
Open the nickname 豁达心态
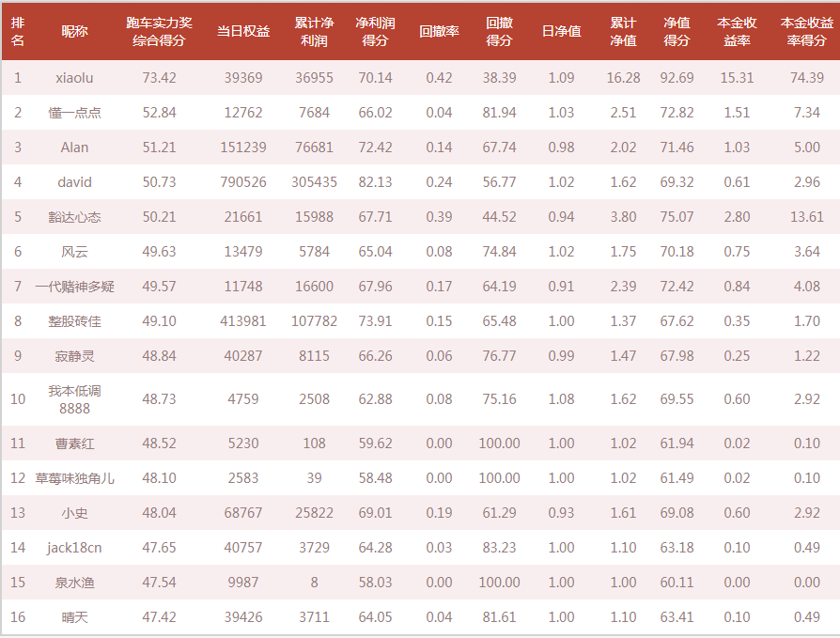[74, 217]
